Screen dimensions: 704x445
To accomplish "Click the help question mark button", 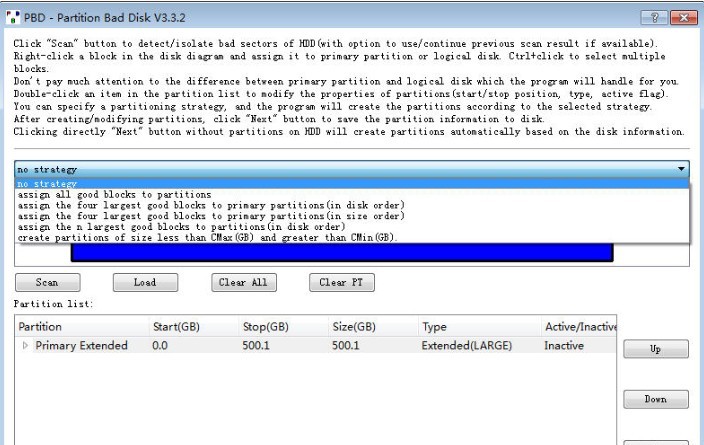I will pyautogui.click(x=654, y=18).
